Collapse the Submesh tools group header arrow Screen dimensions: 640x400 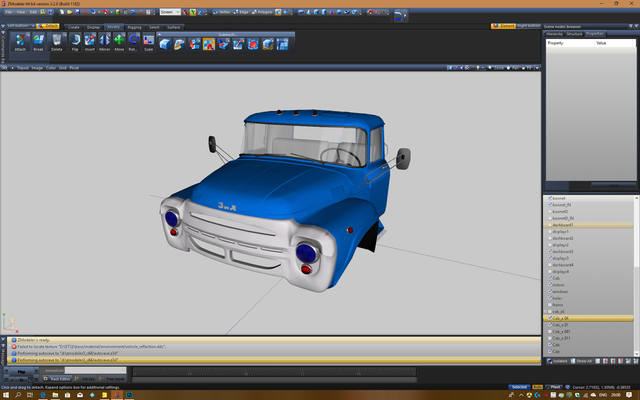pos(159,35)
